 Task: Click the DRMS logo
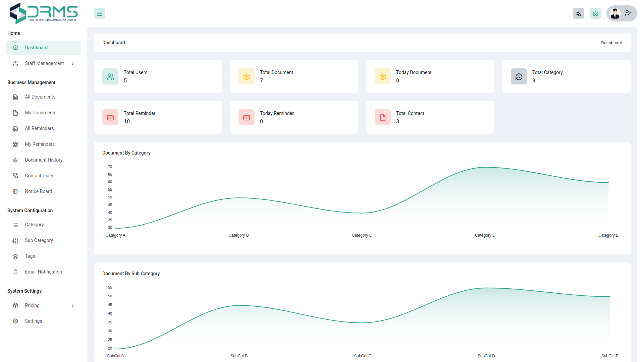[x=43, y=13]
